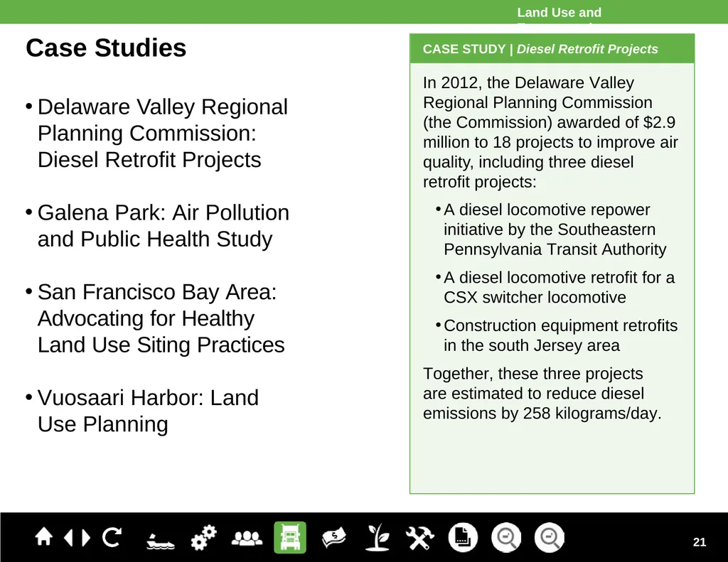Viewport: 728px width, 562px height.
Task: Open the ship section icon
Action: click(160, 541)
